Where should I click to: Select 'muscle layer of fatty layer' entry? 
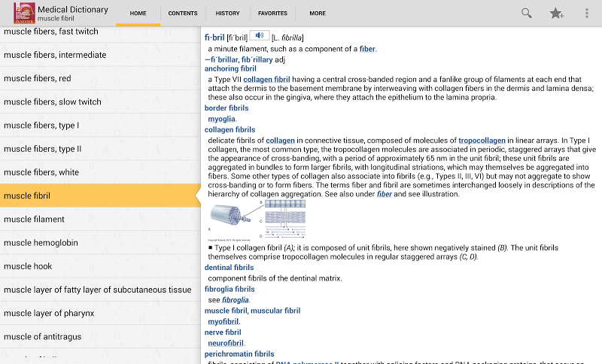coord(100,290)
